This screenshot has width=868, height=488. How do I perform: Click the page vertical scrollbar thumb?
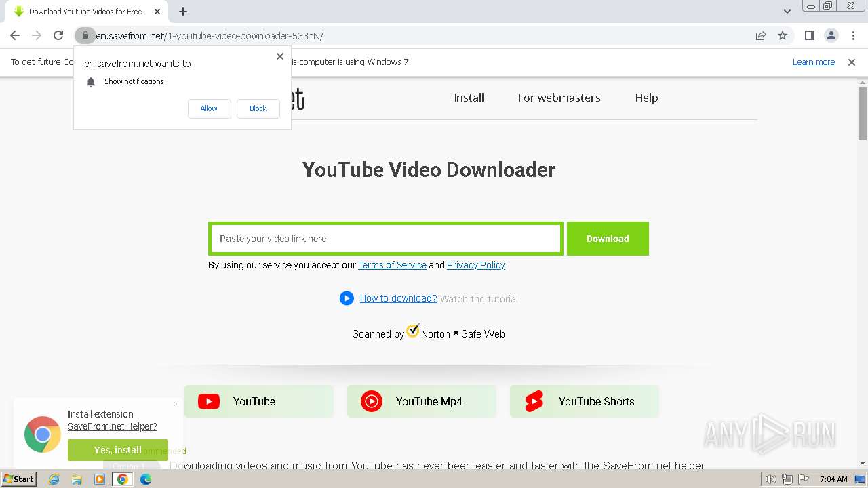[862, 113]
